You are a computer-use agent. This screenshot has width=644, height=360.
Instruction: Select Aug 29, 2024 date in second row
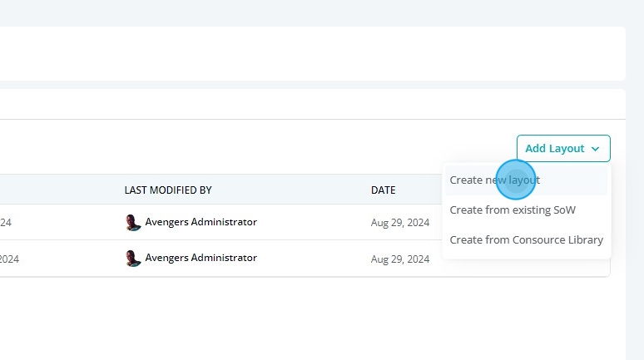tap(400, 259)
